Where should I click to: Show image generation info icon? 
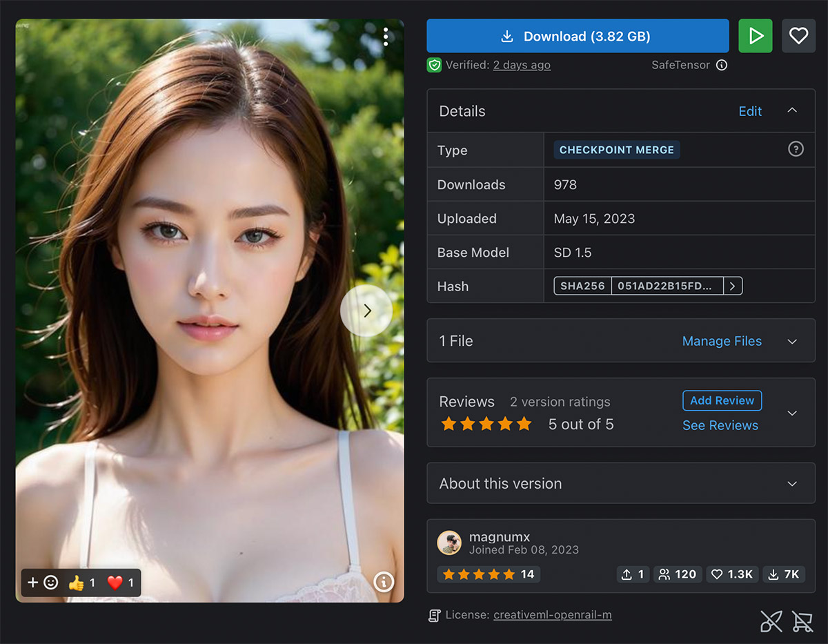(x=384, y=583)
